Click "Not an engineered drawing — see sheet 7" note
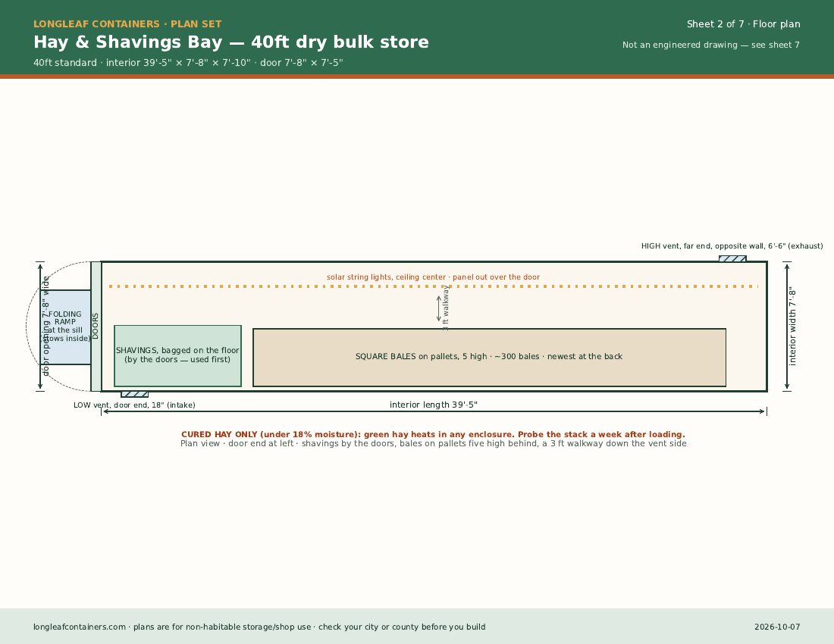Viewport: 834px width, 644px height. point(711,45)
